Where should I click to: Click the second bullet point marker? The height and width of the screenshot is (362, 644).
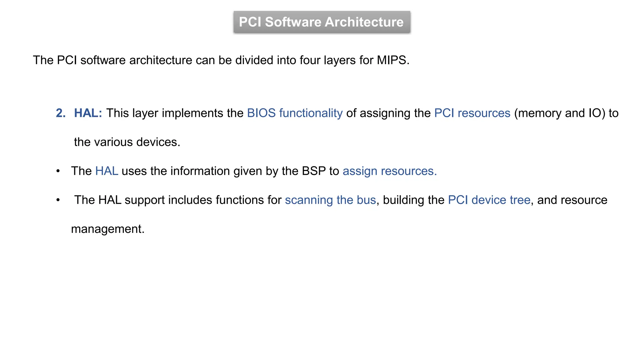point(58,200)
